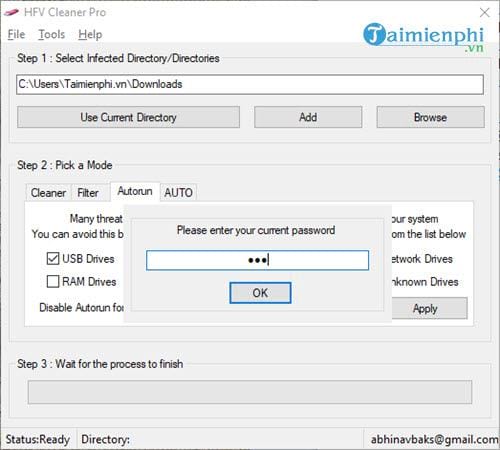
Task: Select the Autorun tab
Action: pyautogui.click(x=135, y=191)
